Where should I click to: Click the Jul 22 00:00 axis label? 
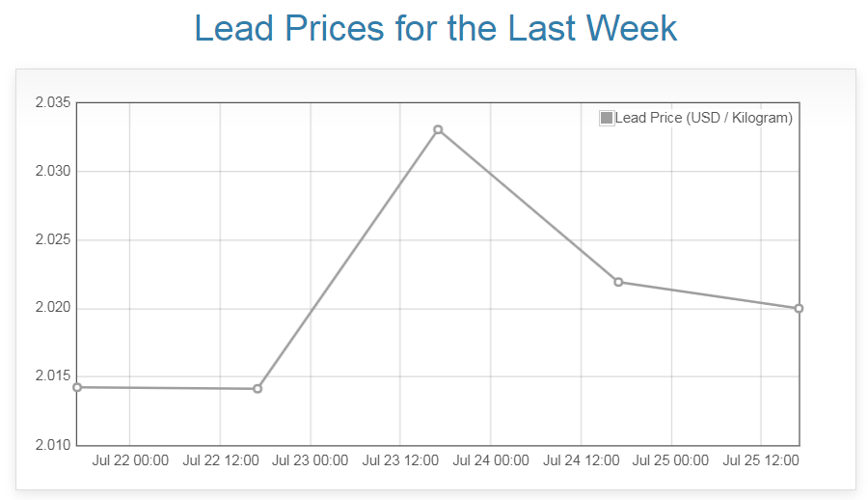(x=130, y=460)
